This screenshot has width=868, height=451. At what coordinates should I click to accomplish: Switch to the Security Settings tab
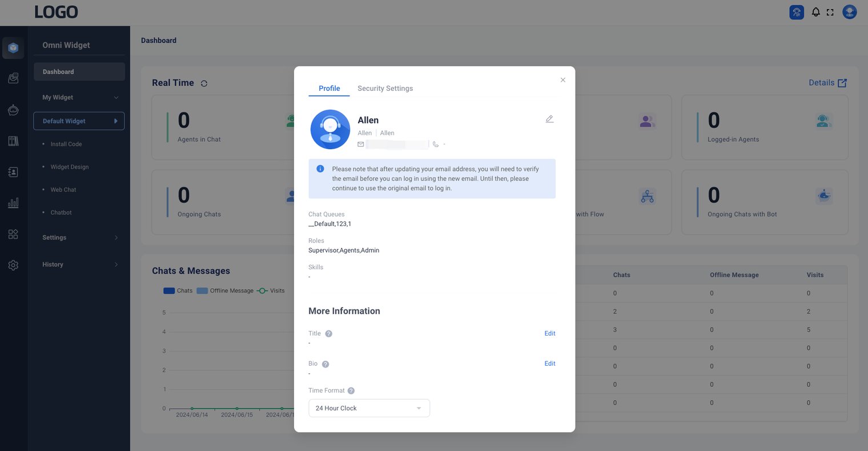point(385,89)
